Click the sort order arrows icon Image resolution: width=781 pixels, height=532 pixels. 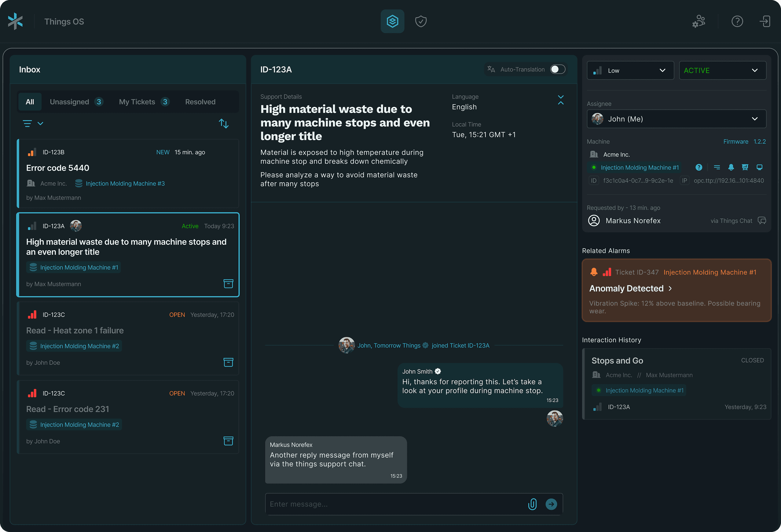224,124
